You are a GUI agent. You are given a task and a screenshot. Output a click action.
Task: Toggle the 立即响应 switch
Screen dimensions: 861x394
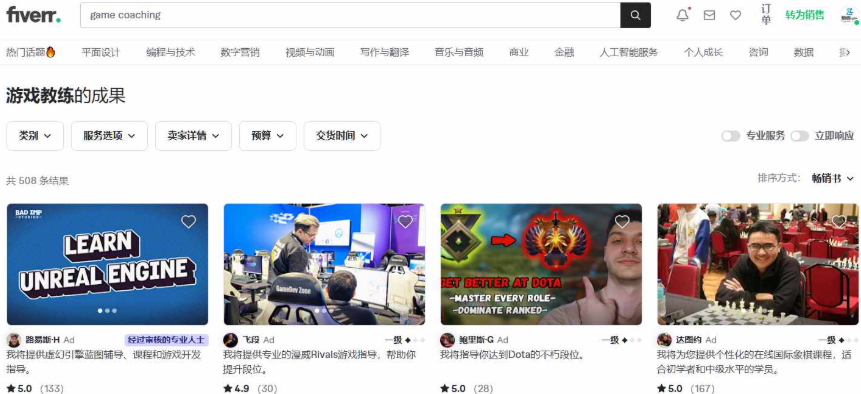pyautogui.click(x=800, y=136)
